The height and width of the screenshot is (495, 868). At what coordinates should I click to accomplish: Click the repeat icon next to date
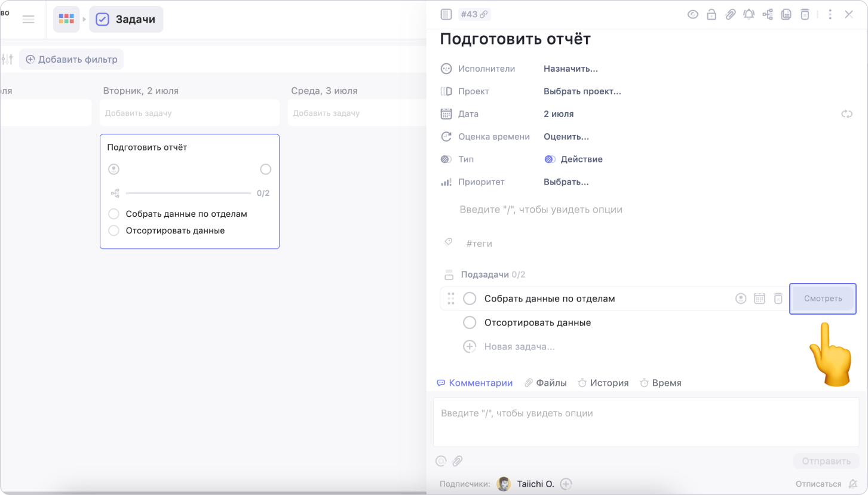846,114
